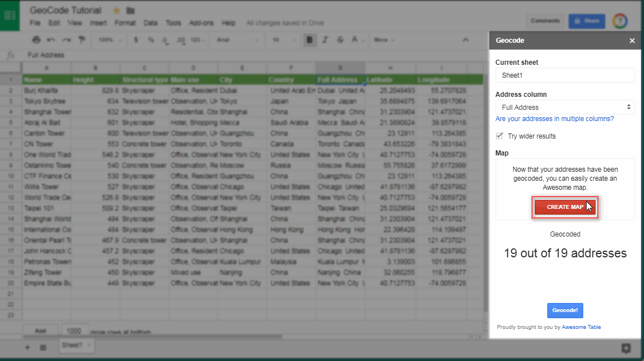Viewport: 644px width, 361px height.
Task: Open the Sheet1 tab dropdown arrow
Action: [x=89, y=345]
